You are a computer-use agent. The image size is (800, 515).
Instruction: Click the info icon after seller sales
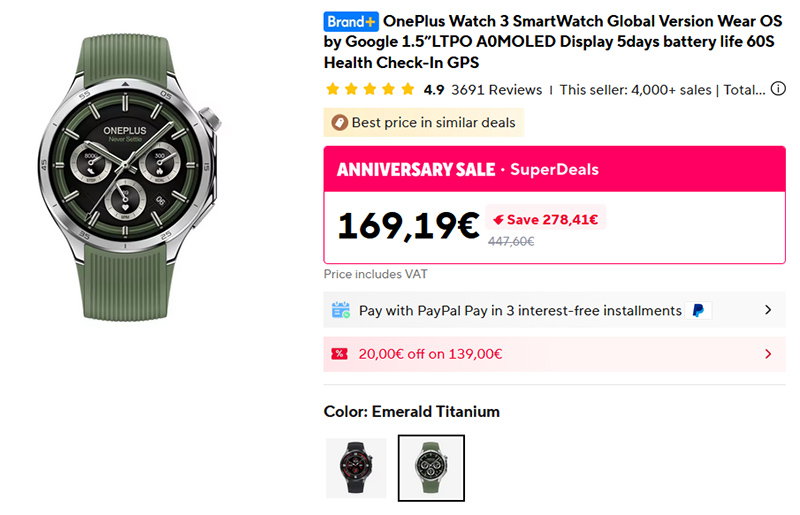point(778,89)
